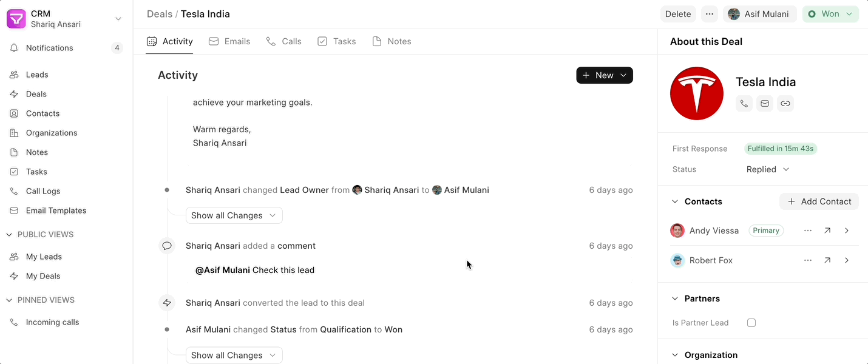
Task: Click the Asif Mulani owner button
Action: (x=760, y=14)
